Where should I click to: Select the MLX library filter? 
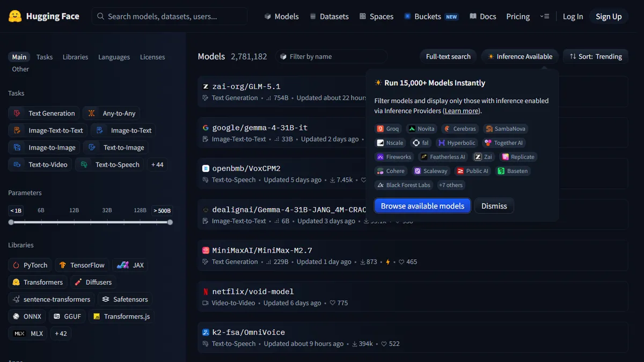[x=27, y=333]
